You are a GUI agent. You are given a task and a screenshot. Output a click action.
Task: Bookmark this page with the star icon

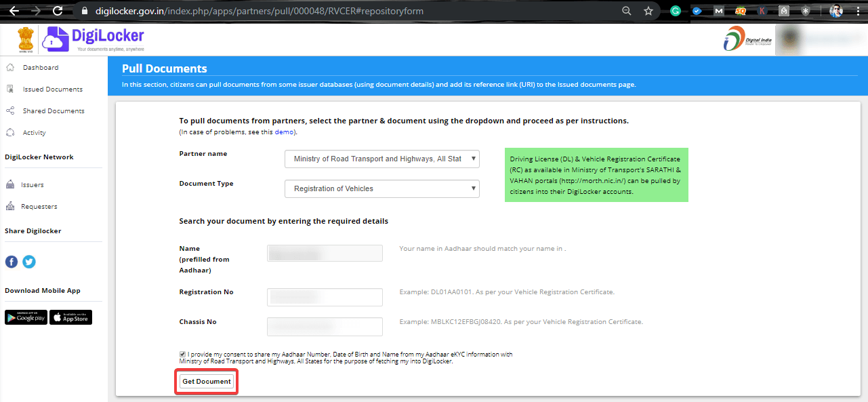click(647, 10)
